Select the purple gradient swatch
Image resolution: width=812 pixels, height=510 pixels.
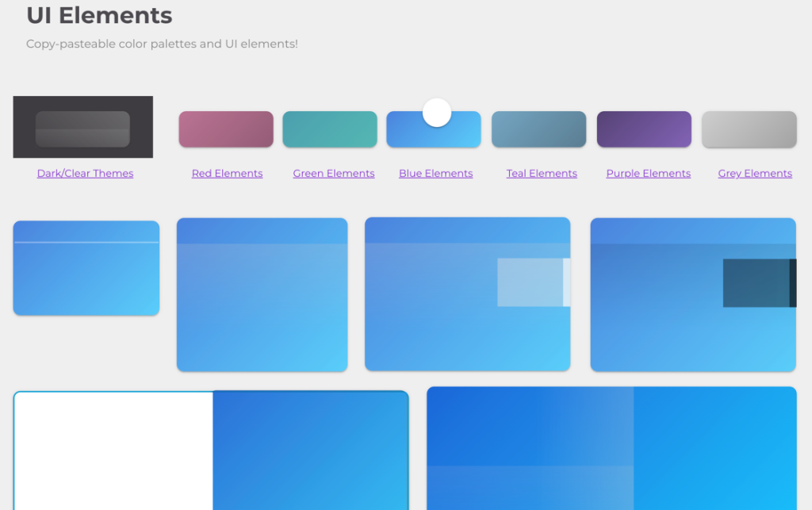point(644,128)
